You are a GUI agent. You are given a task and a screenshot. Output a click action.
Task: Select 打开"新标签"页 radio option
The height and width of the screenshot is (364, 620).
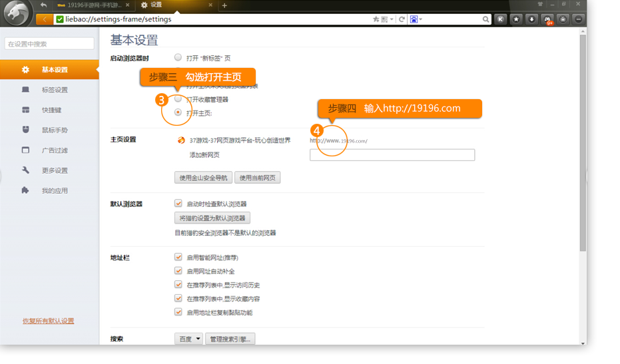(178, 58)
